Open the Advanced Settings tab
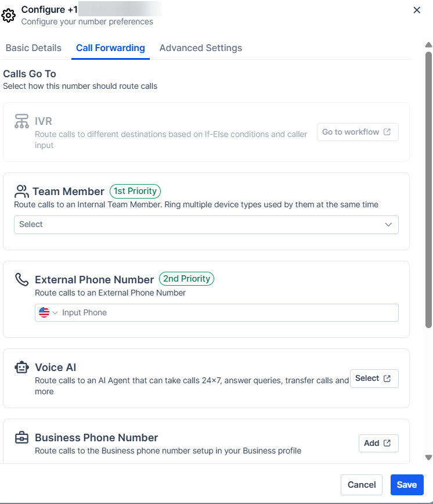The height and width of the screenshot is (504, 433). [x=201, y=48]
